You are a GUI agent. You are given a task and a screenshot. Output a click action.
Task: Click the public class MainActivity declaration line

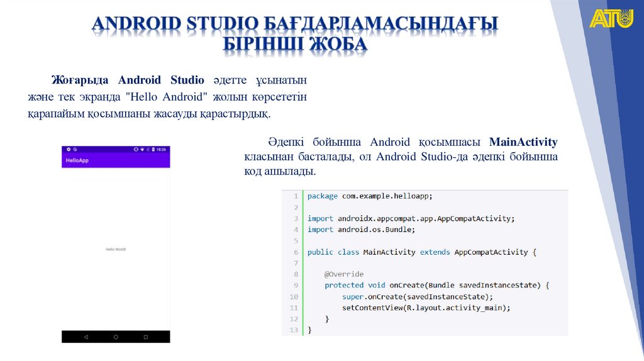(x=422, y=252)
